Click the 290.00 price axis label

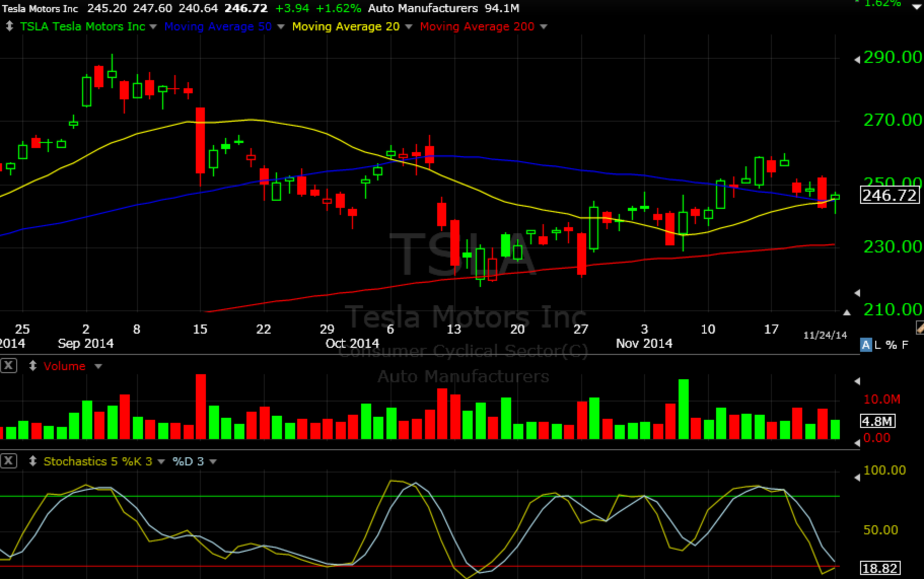point(893,57)
